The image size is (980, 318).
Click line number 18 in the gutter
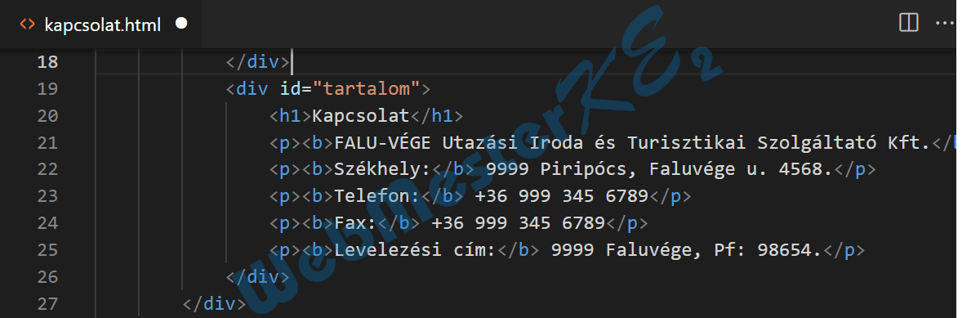[x=48, y=62]
